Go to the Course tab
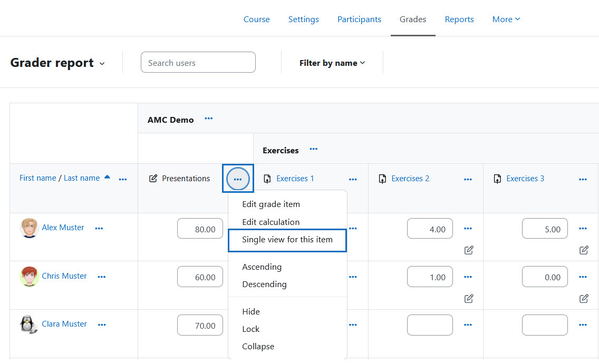The height and width of the screenshot is (364, 599). 257,19
